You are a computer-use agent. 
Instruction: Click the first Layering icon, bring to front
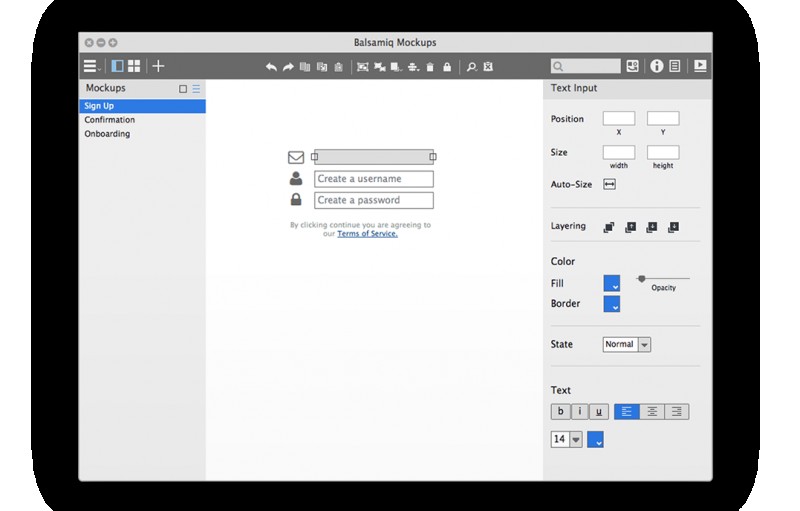(x=609, y=227)
